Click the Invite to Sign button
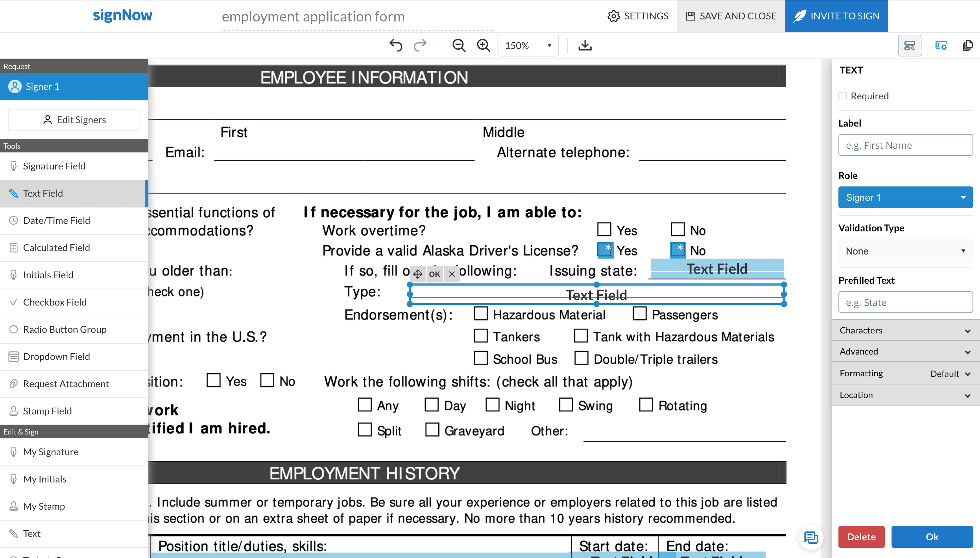 (836, 16)
